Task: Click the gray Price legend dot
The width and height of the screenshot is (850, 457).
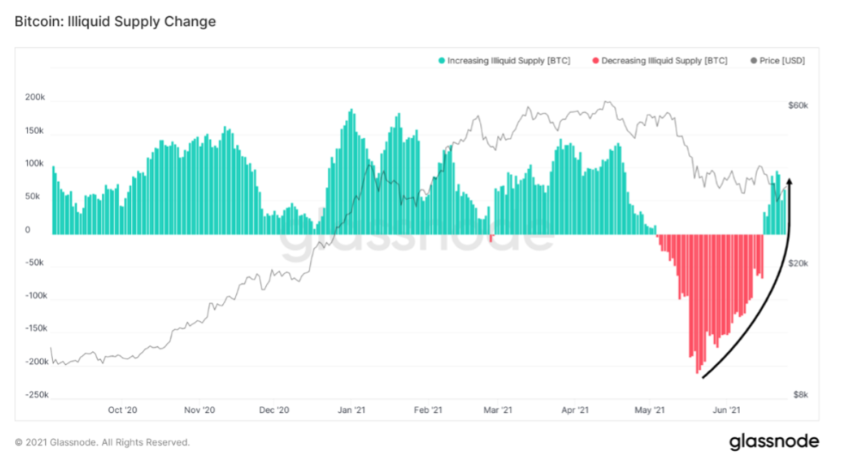Action: 754,61
